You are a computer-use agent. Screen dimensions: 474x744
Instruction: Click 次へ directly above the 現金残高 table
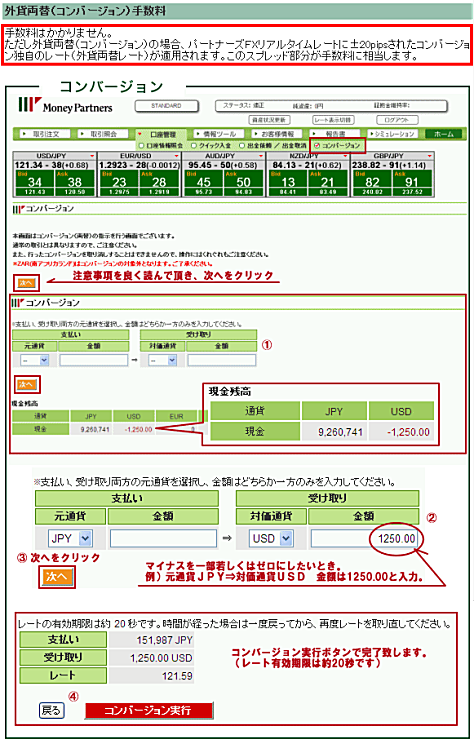point(26,385)
